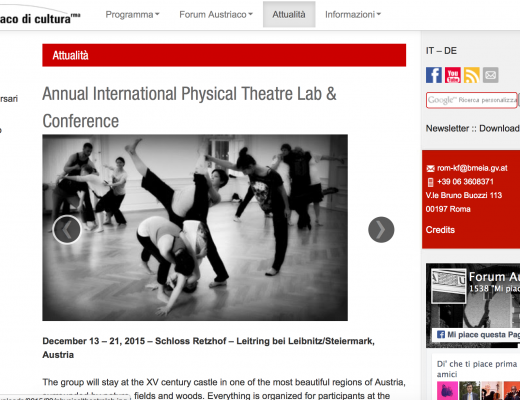Go to next slideshow image
The height and width of the screenshot is (400, 520).
(x=381, y=229)
